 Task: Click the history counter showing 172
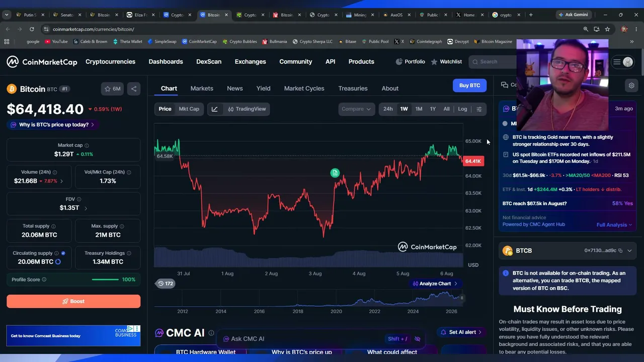(x=166, y=284)
